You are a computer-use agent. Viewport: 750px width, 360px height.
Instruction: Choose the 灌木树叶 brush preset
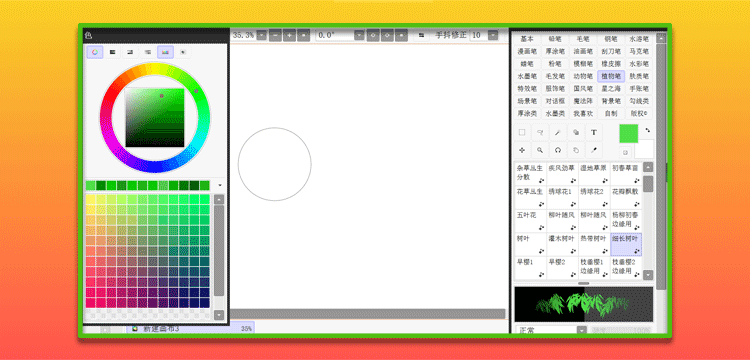click(562, 244)
